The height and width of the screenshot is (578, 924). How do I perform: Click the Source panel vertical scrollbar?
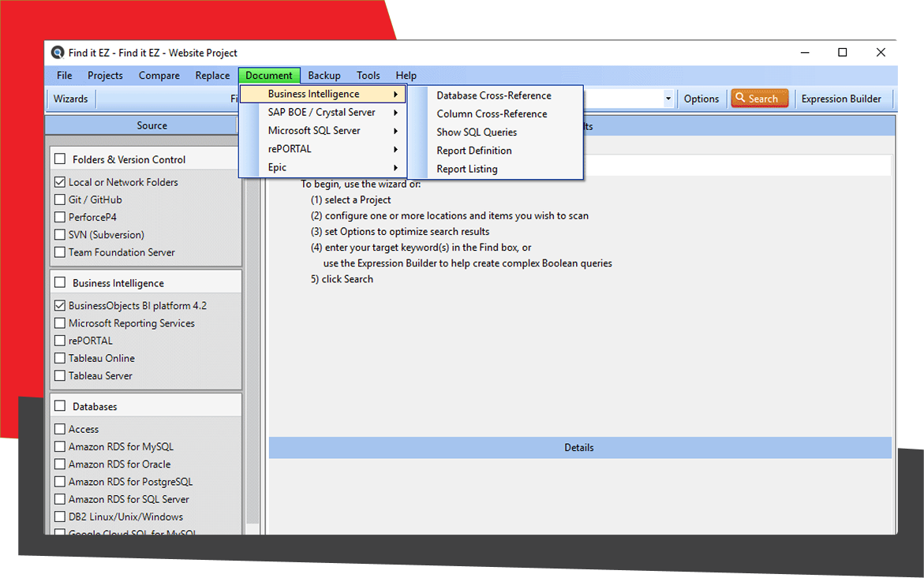pos(253,353)
